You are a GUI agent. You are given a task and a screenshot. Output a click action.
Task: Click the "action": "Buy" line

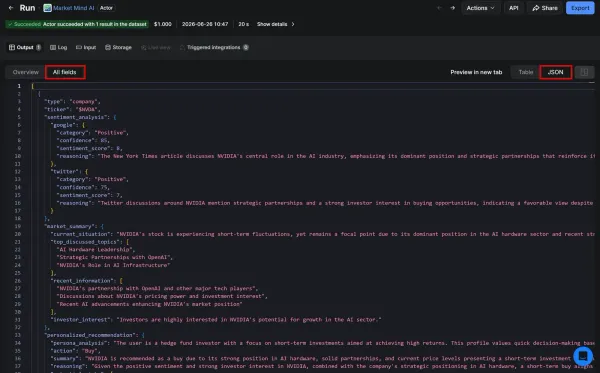(x=76, y=350)
